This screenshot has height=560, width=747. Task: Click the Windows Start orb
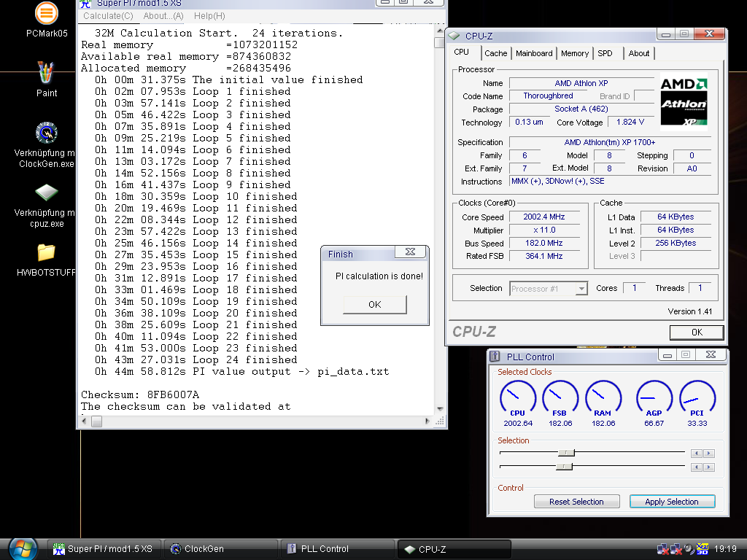click(x=23, y=549)
